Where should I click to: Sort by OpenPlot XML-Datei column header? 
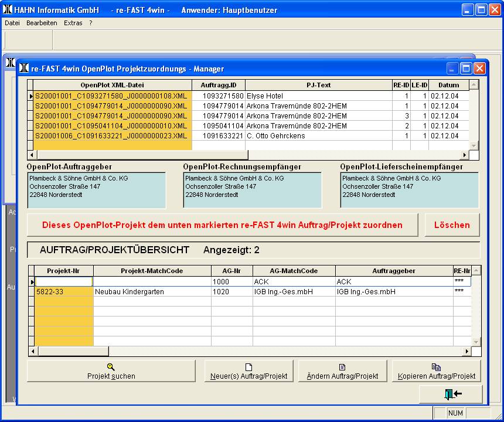click(112, 85)
